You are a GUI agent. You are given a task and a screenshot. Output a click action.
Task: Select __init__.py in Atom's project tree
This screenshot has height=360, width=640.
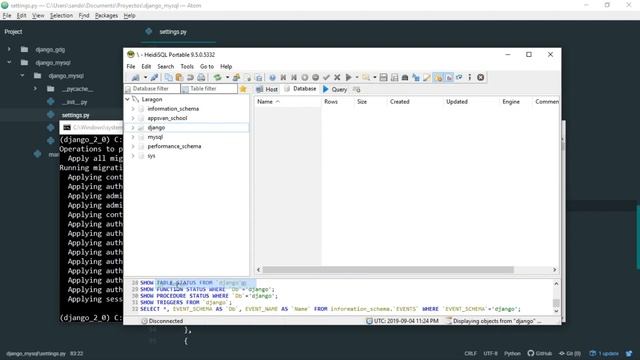pyautogui.click(x=75, y=102)
